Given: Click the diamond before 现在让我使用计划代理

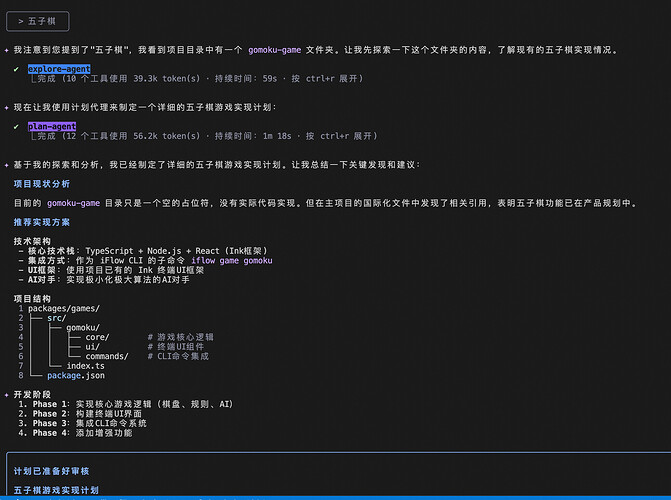Looking at the screenshot, I should 6,106.
